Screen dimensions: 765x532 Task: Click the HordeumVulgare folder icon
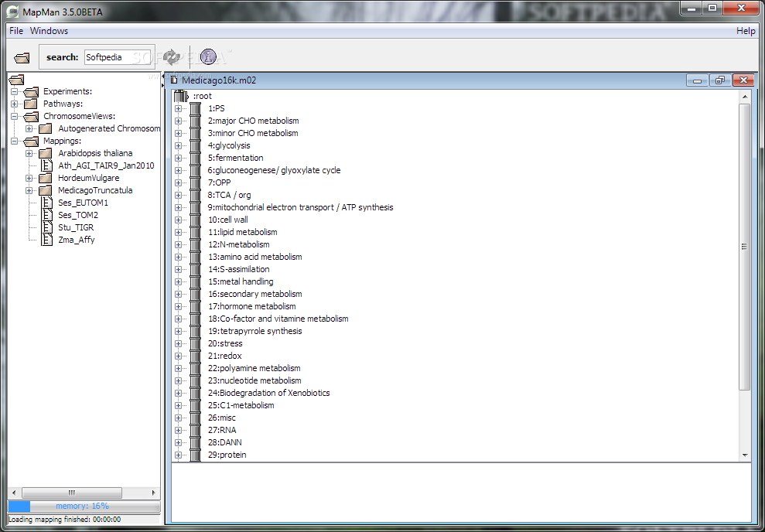(x=46, y=179)
